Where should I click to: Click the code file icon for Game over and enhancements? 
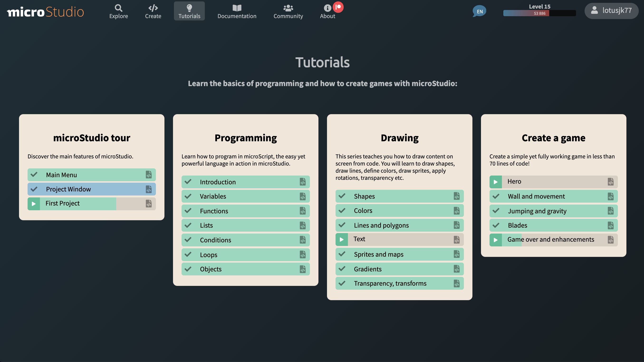(x=611, y=240)
